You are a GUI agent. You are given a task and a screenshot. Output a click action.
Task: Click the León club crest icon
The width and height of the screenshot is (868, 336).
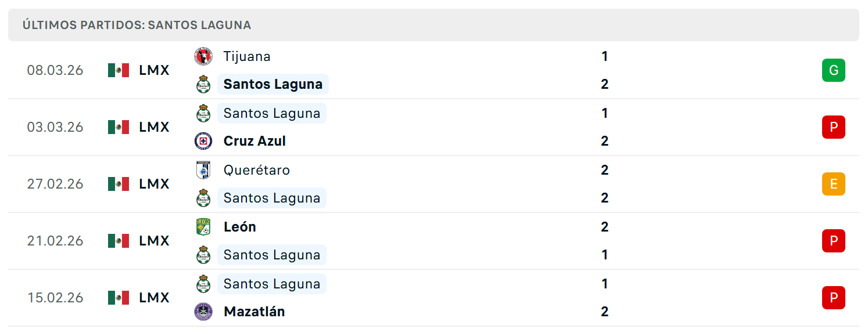(x=203, y=227)
